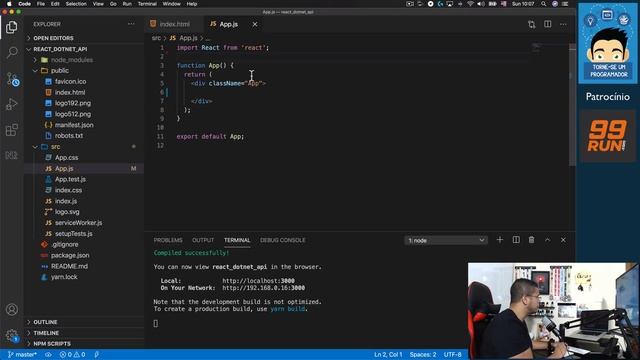Open macOS Spotlight search icon
This screenshot has height=360, width=640.
pos(544,4)
